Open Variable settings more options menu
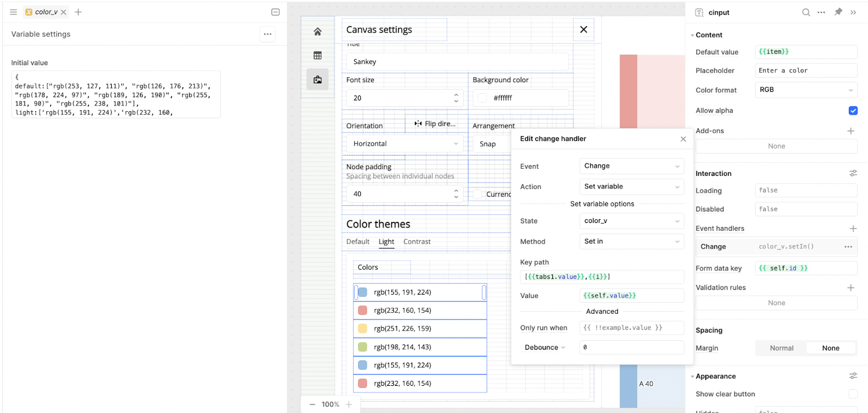 click(267, 34)
